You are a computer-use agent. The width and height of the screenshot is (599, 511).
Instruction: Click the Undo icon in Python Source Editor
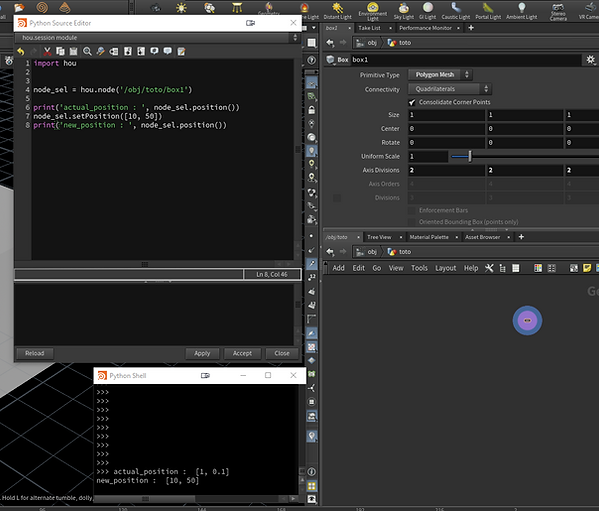click(x=21, y=51)
